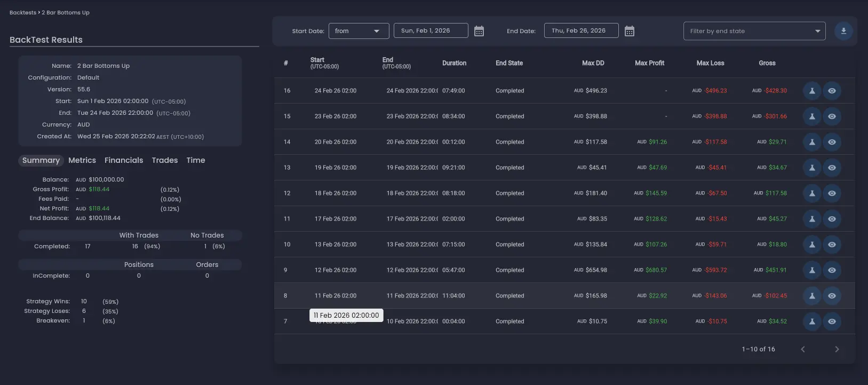
Task: Click the Max Profit value AUD $680.57
Action: tap(650, 270)
